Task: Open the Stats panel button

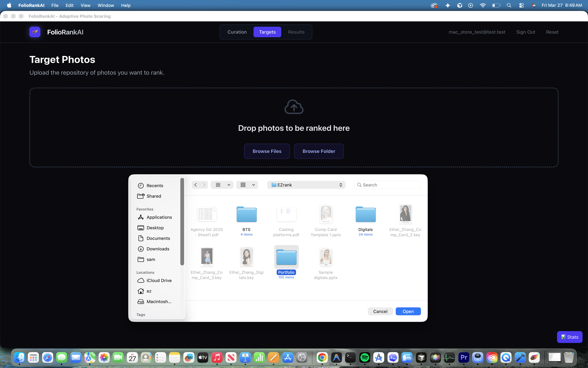Action: click(x=570, y=337)
